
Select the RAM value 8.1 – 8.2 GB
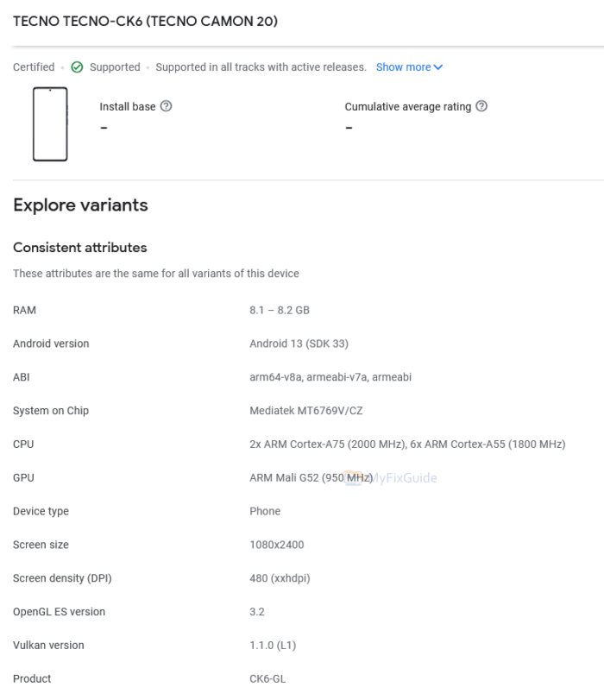click(x=279, y=310)
